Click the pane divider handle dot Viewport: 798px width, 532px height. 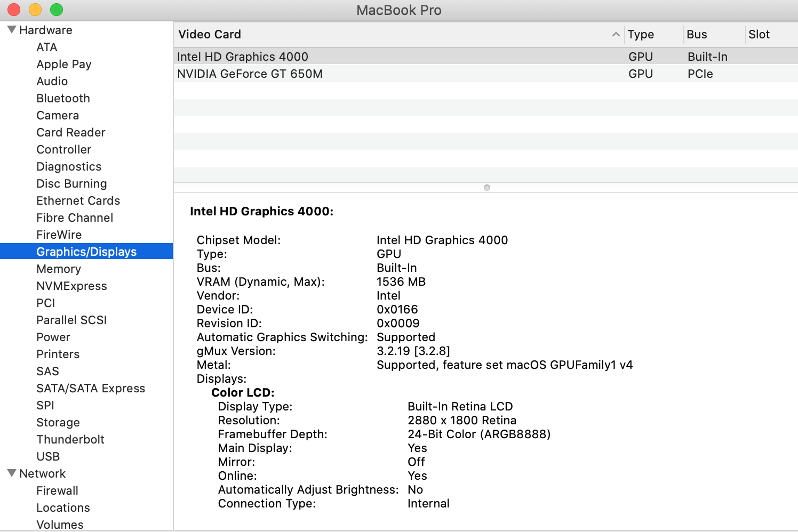coord(486,188)
